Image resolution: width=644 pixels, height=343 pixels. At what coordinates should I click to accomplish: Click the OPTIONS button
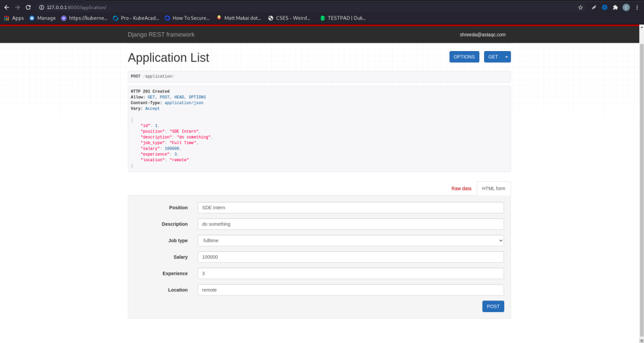(464, 57)
